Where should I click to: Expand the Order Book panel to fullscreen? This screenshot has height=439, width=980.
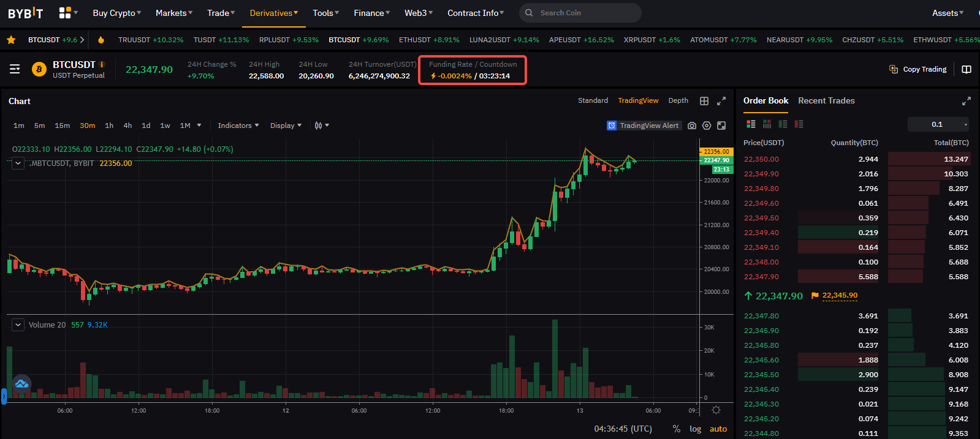pyautogui.click(x=967, y=101)
